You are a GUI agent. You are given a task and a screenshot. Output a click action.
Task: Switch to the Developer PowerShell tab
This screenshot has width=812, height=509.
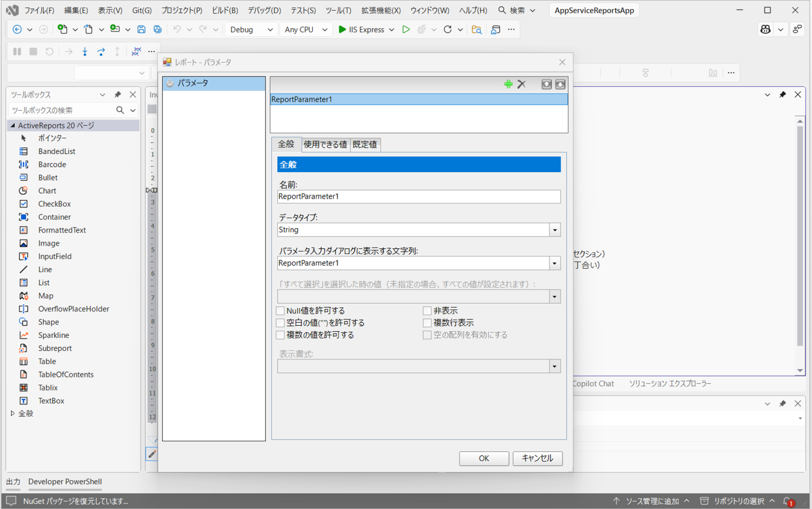(x=65, y=481)
